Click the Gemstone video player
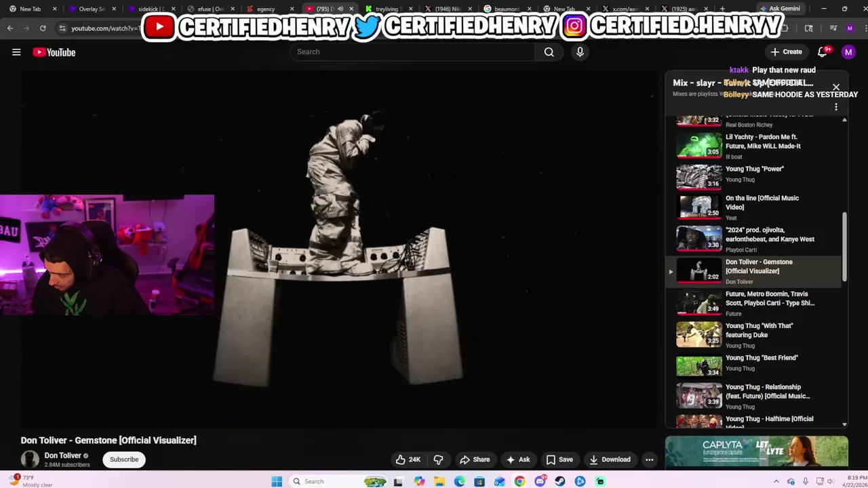 (339, 251)
